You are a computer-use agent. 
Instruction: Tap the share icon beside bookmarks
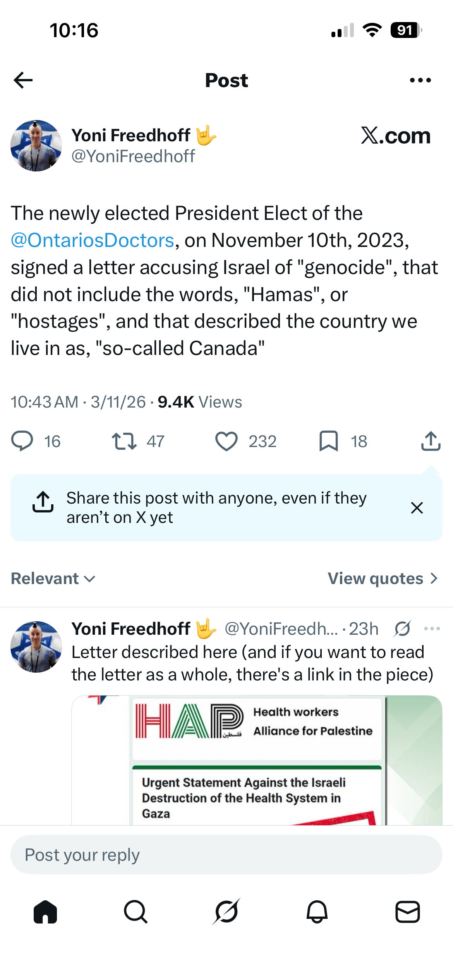click(431, 441)
